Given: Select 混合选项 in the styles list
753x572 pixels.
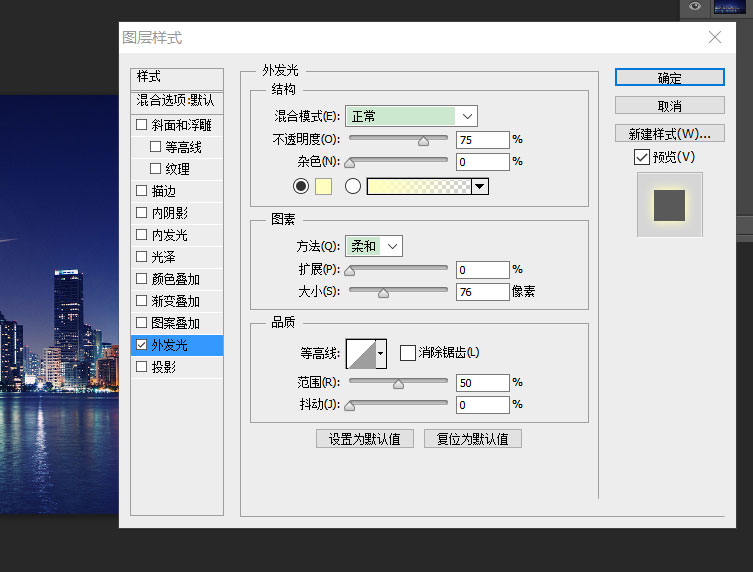Looking at the screenshot, I should [x=175, y=101].
